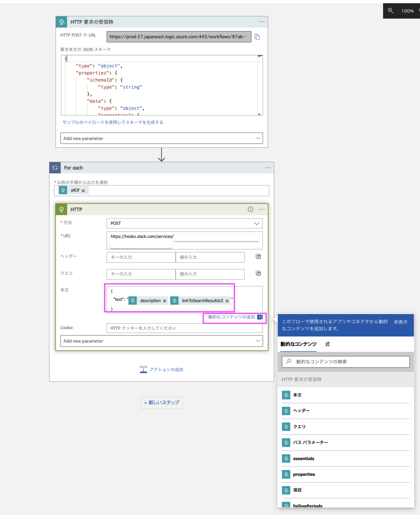
Task: Click the add dynamic content plus icon
Action: 260,317
